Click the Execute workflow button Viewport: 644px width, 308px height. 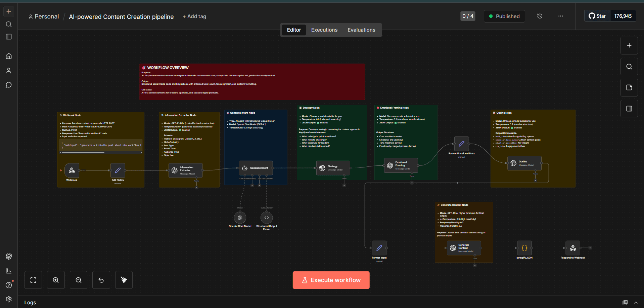331,280
